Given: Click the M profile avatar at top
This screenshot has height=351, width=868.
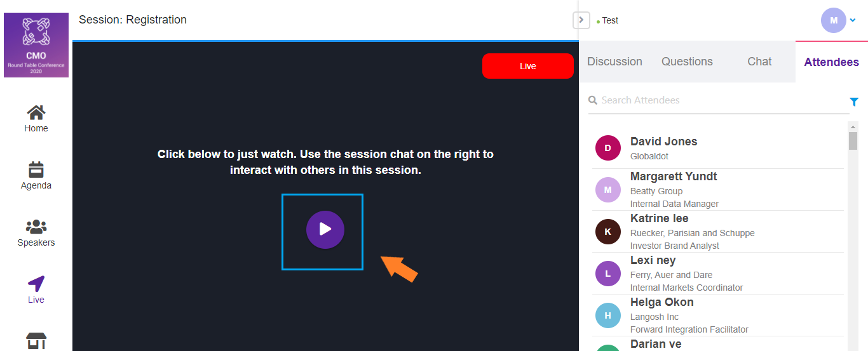Looking at the screenshot, I should [x=834, y=20].
